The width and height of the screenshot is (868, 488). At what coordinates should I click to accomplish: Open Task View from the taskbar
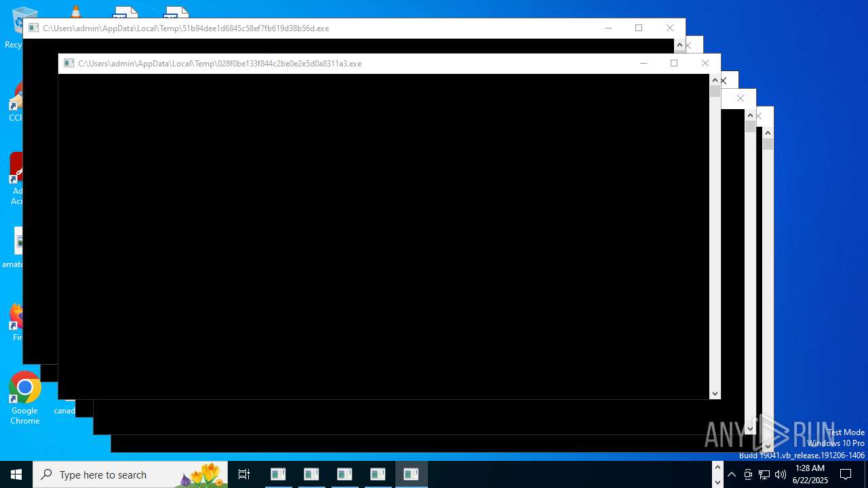(x=244, y=474)
